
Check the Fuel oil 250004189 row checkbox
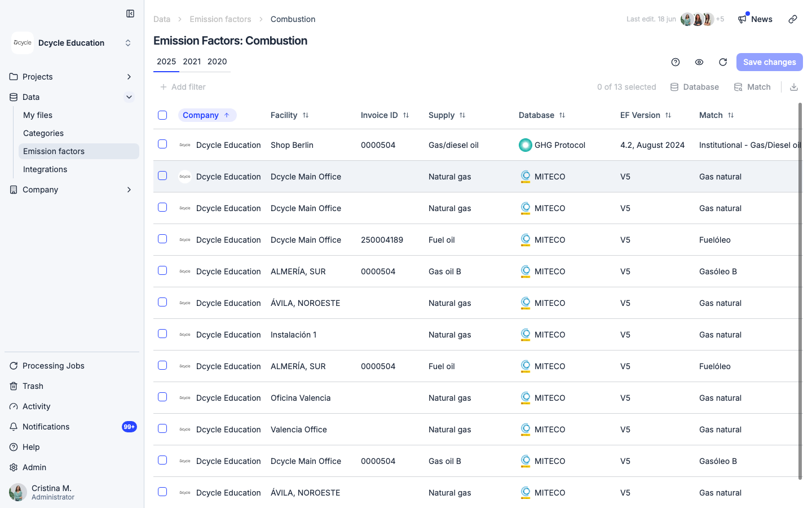tap(162, 239)
